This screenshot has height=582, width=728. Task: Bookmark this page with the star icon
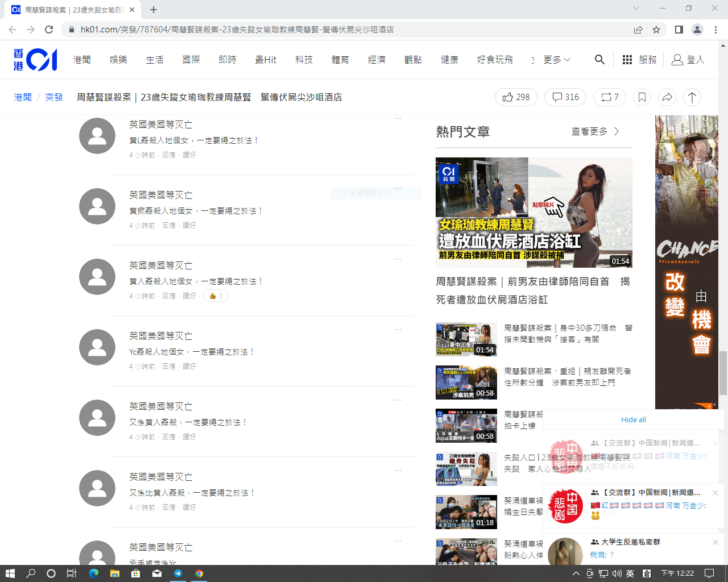656,30
